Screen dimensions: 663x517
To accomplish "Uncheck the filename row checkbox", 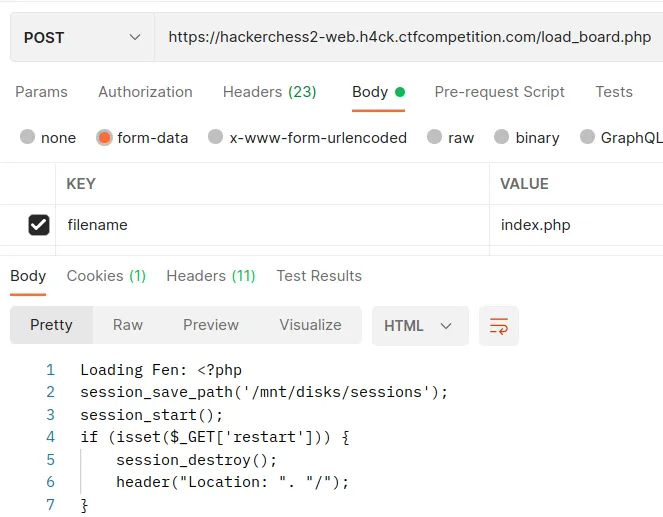I will click(x=39, y=225).
